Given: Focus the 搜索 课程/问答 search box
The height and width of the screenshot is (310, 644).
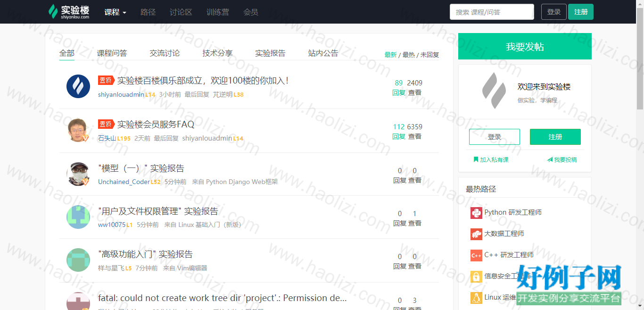Looking at the screenshot, I should pos(492,12).
